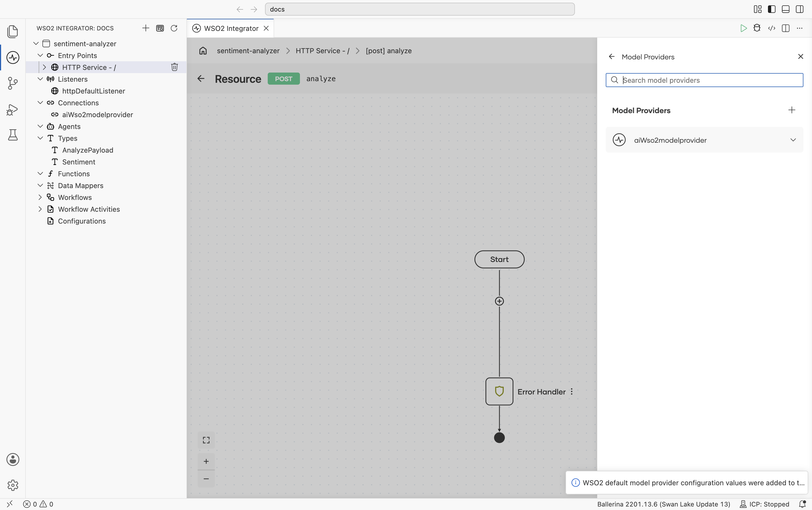Select the Error Handler node
The width and height of the screenshot is (812, 510).
(499, 391)
